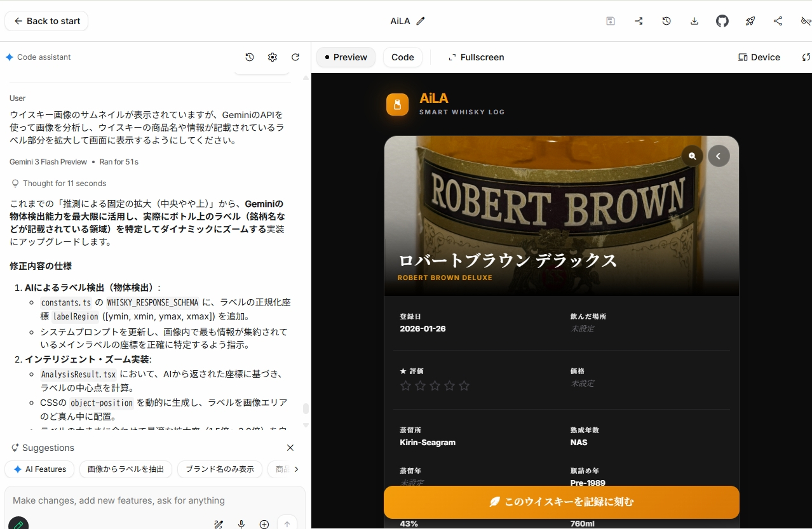Switch to the Code tab
The height and width of the screenshot is (529, 812).
(x=402, y=57)
